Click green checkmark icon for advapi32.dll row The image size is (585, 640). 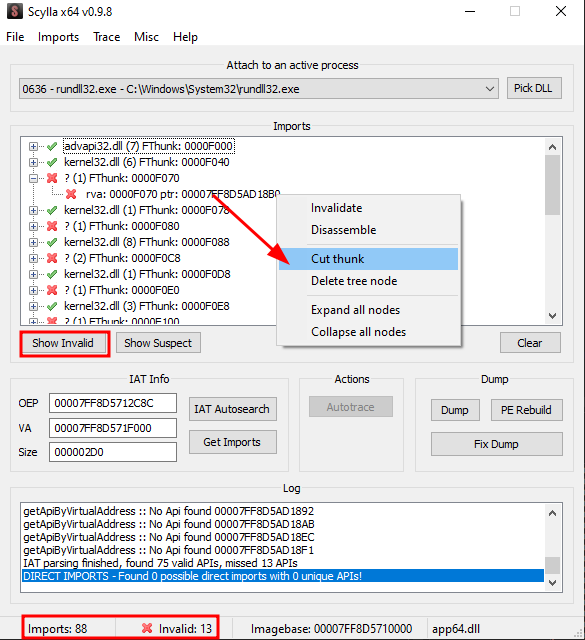(52, 146)
